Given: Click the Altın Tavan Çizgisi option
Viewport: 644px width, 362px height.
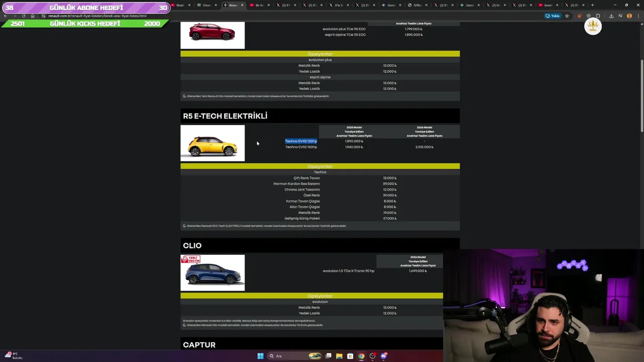Looking at the screenshot, I should (x=304, y=207).
